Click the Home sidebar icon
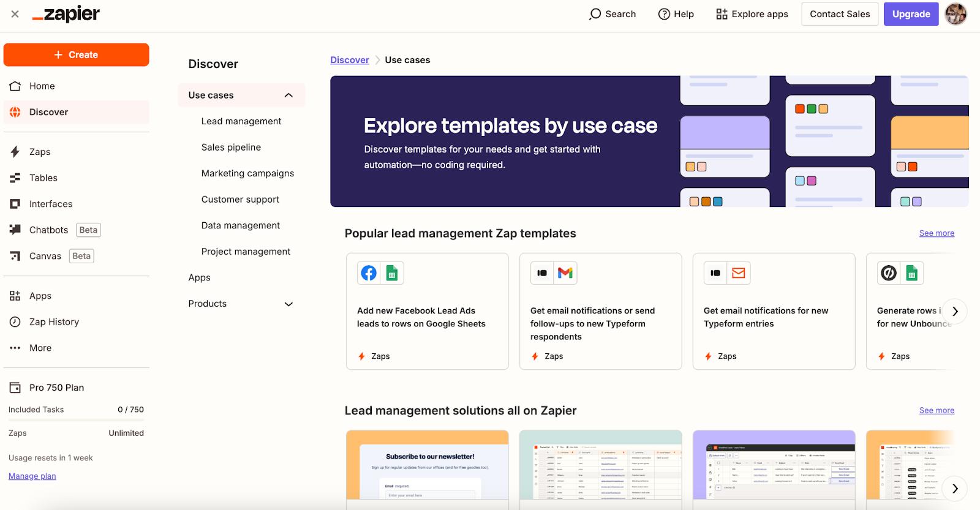 pos(15,86)
